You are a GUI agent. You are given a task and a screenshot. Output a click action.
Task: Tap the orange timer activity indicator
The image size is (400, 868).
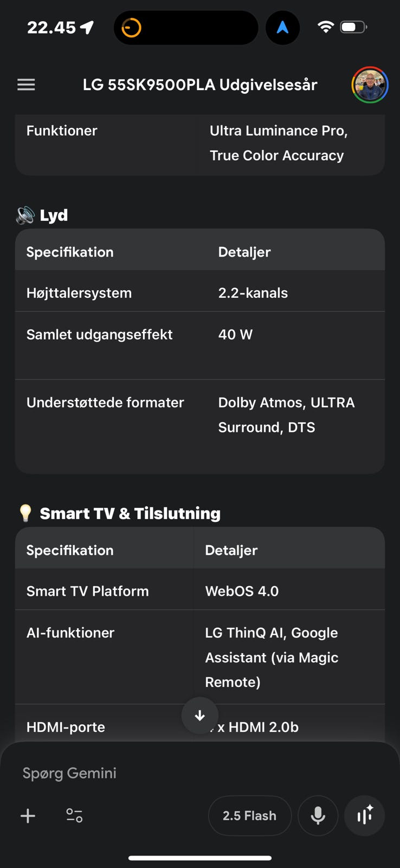pos(131,28)
